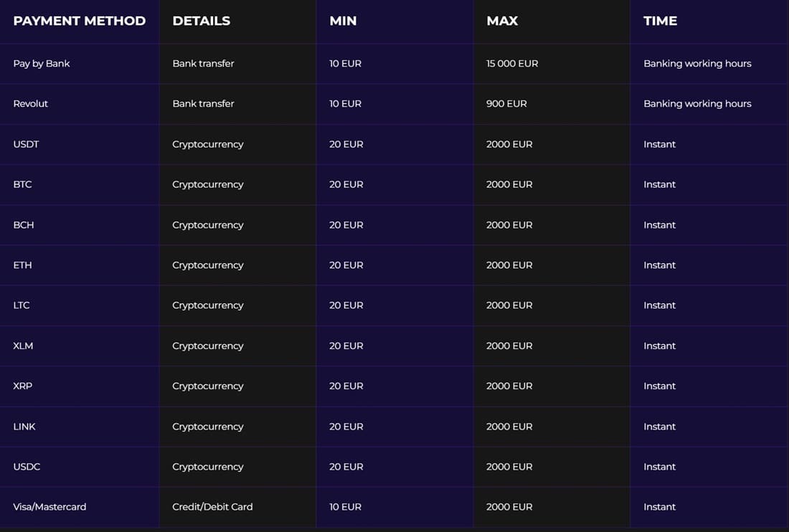Click the Credit/Debit Card details cell

pos(212,507)
